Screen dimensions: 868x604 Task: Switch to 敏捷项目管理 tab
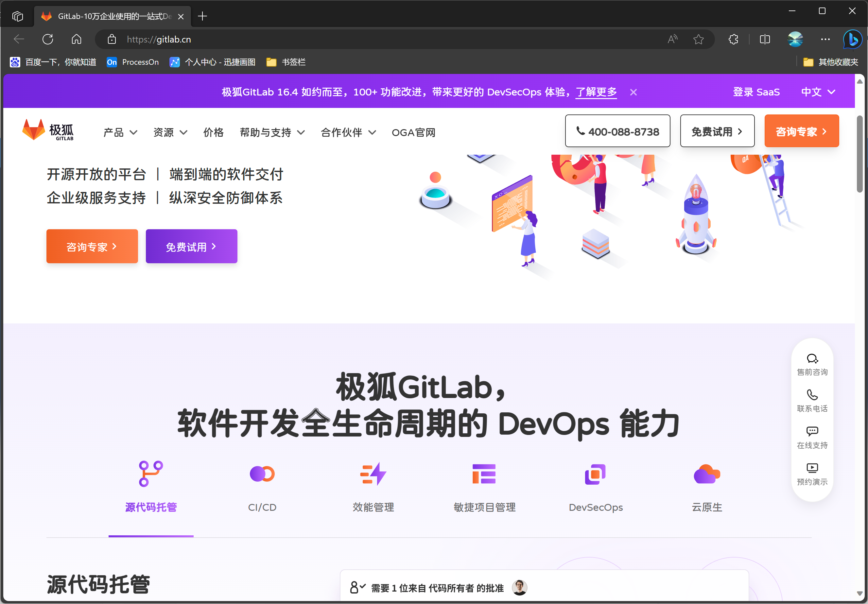pos(484,507)
